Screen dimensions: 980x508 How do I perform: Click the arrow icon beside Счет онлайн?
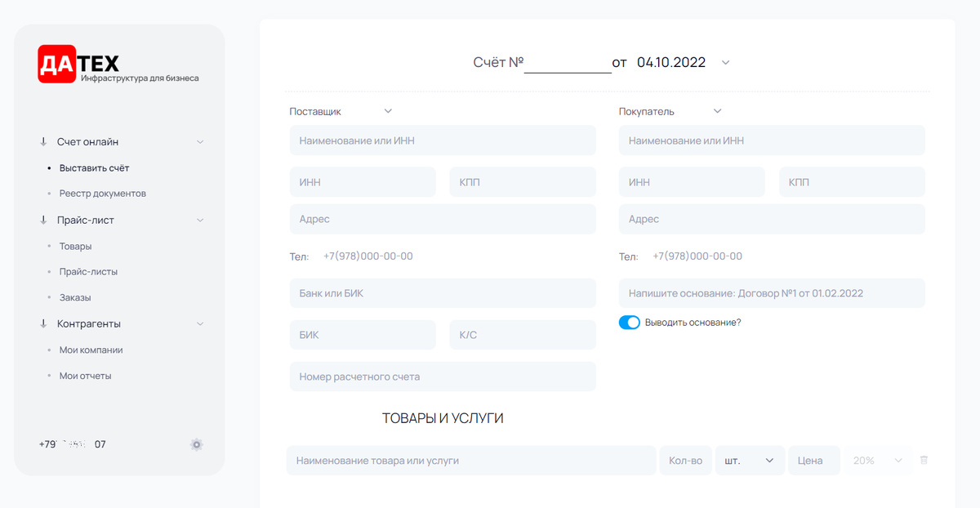43,141
